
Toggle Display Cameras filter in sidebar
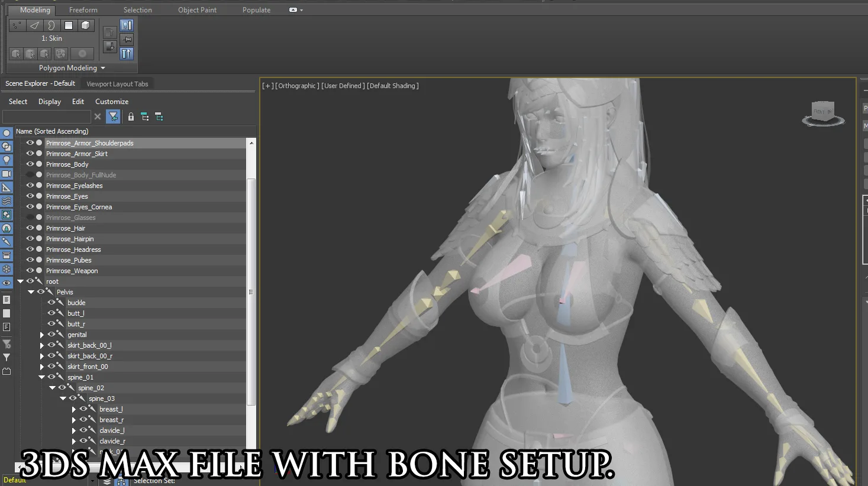point(7,174)
